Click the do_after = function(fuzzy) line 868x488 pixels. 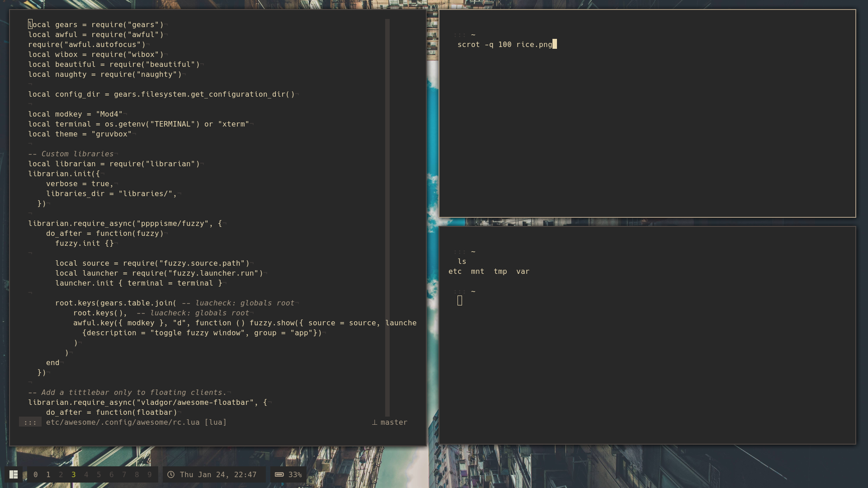click(105, 233)
